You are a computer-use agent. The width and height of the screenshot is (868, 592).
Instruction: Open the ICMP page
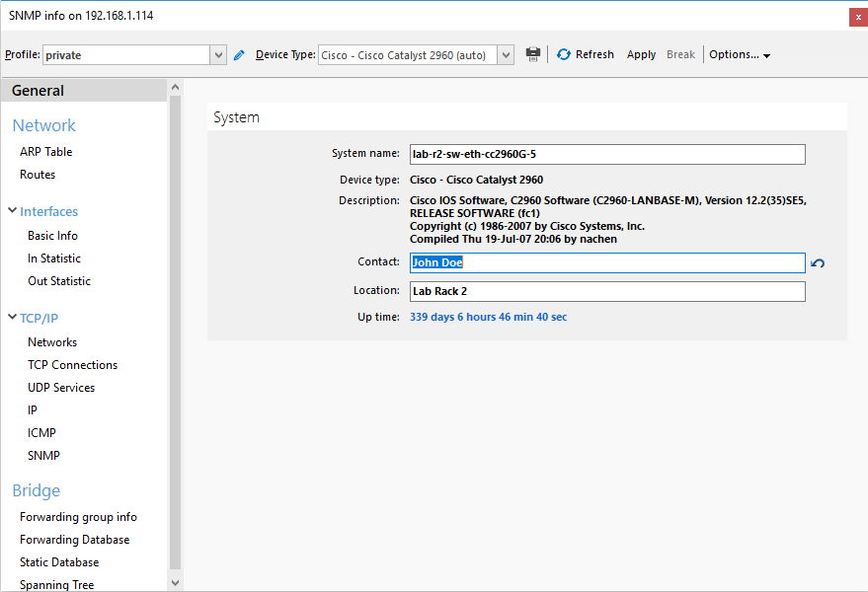[x=41, y=433]
